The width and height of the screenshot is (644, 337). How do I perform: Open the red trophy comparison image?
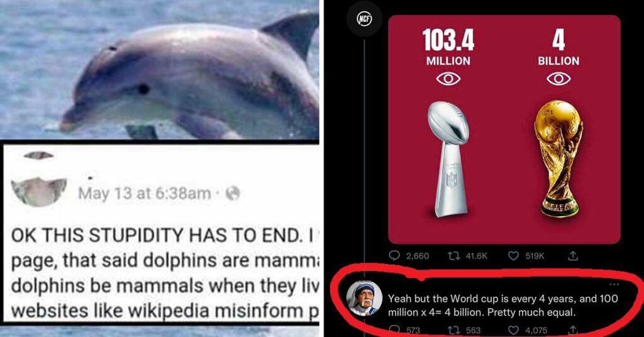504,130
